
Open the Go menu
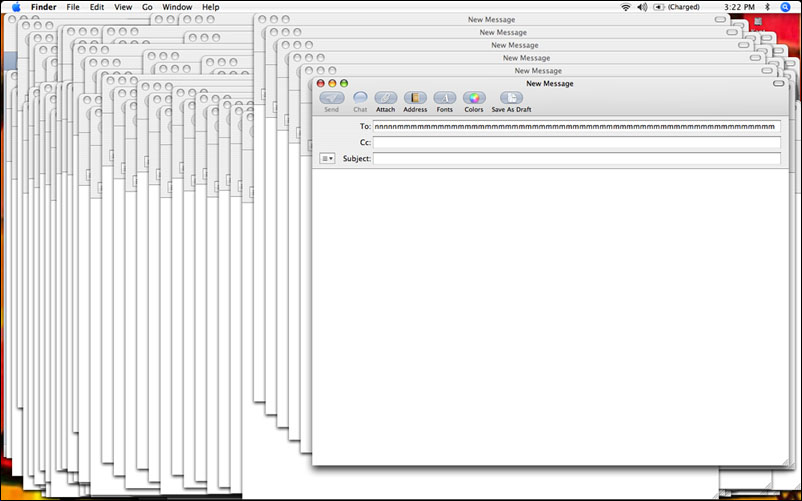point(147,7)
